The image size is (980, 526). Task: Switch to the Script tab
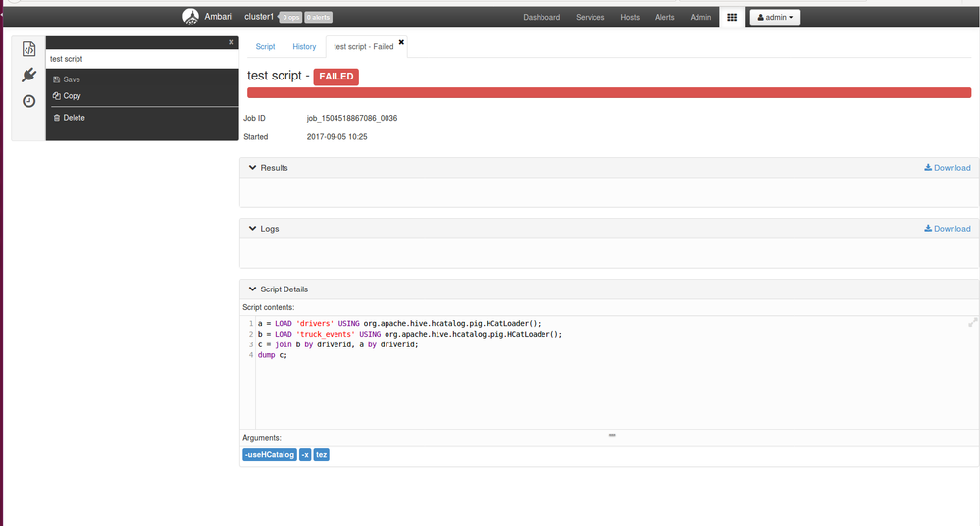click(x=265, y=47)
